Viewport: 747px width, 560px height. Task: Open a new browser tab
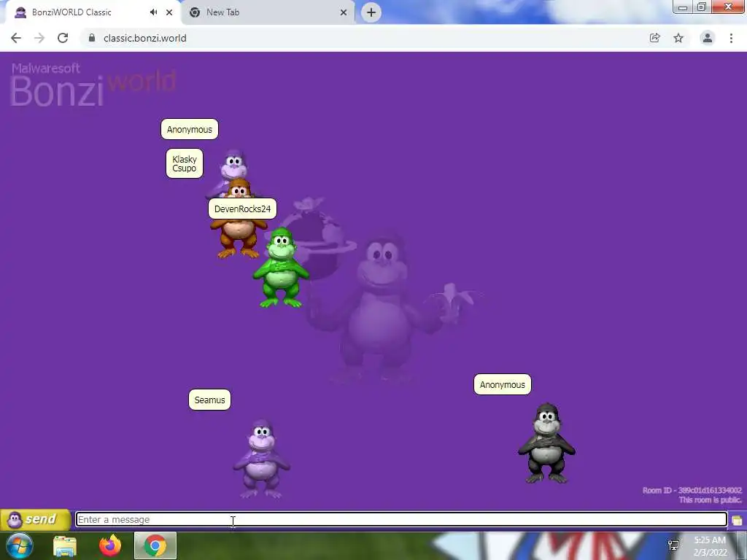[371, 12]
